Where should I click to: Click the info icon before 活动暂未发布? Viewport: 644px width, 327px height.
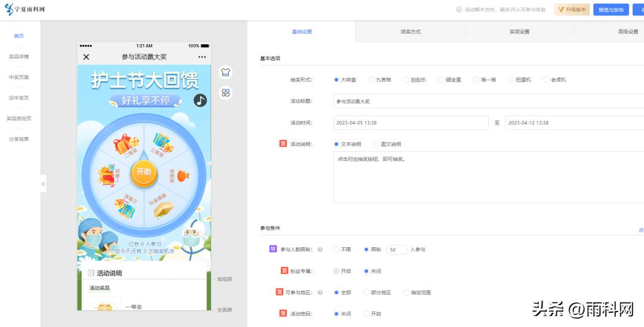click(459, 10)
